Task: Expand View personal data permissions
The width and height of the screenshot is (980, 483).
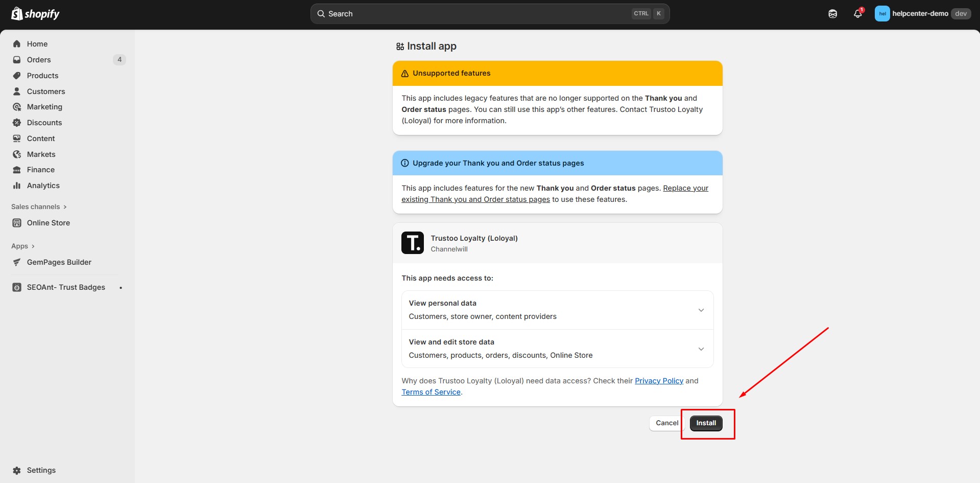Action: click(x=701, y=310)
